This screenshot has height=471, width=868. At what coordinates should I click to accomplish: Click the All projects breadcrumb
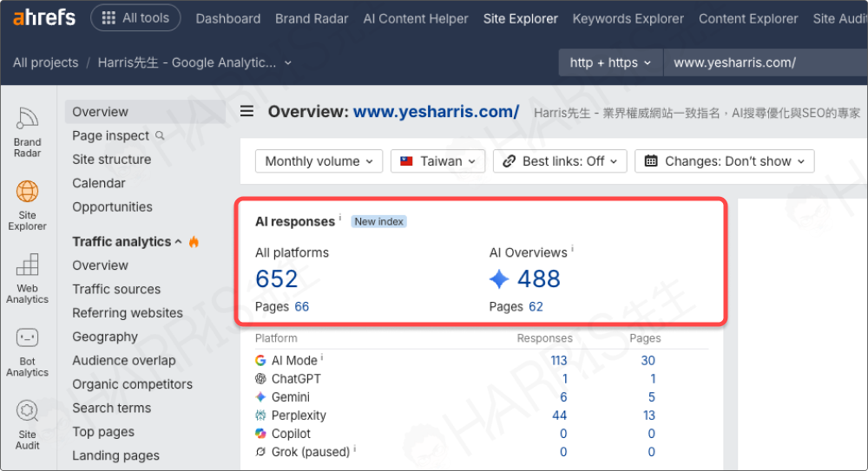click(x=46, y=62)
